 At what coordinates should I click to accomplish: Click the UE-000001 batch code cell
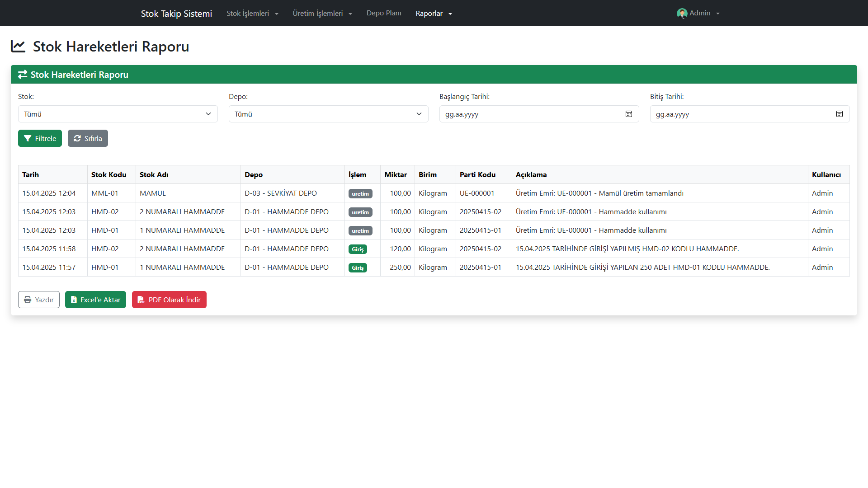pyautogui.click(x=484, y=193)
